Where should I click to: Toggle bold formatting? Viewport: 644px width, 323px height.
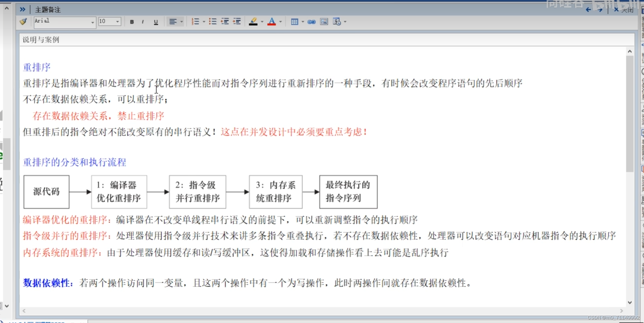(132, 22)
